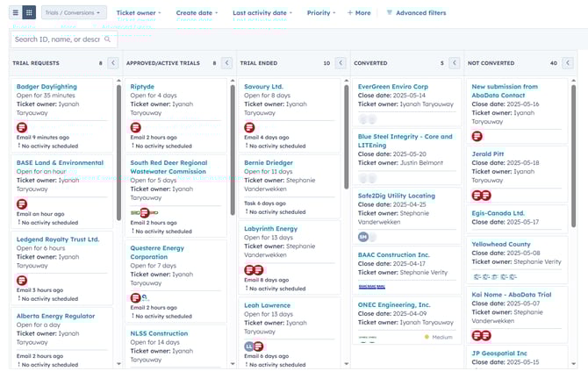The width and height of the screenshot is (588, 371).
Task: Open the Priority filter menu
Action: click(x=321, y=13)
